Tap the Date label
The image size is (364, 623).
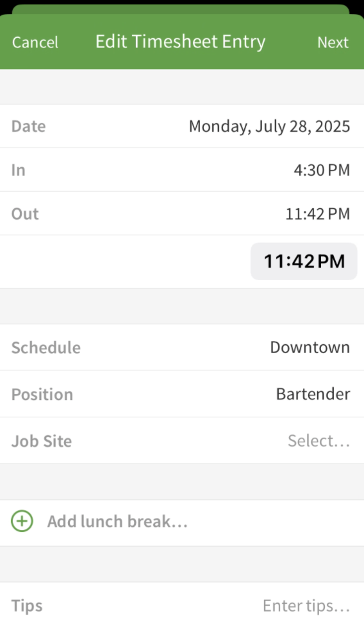click(x=29, y=126)
